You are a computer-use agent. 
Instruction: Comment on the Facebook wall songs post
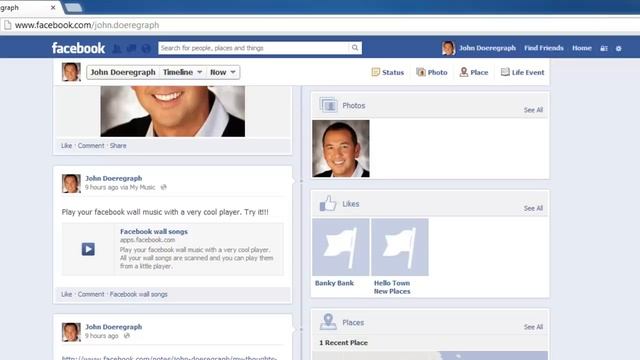[91, 294]
